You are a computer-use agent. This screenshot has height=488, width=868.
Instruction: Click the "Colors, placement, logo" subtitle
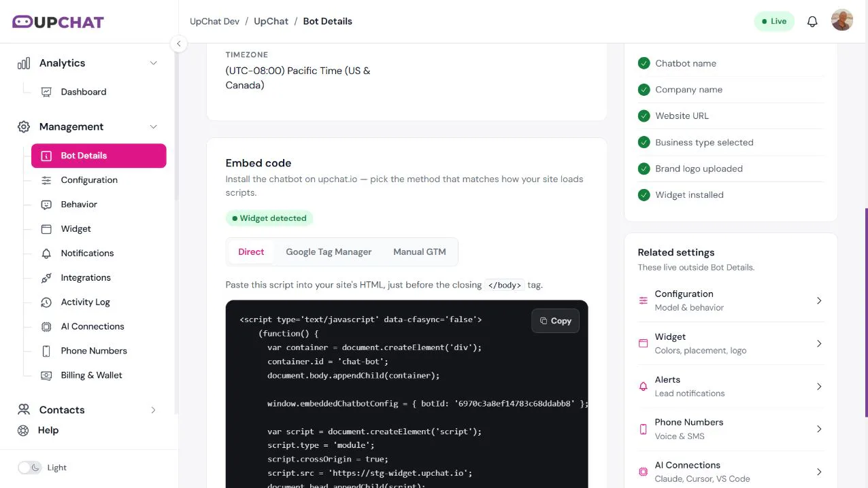coord(701,351)
